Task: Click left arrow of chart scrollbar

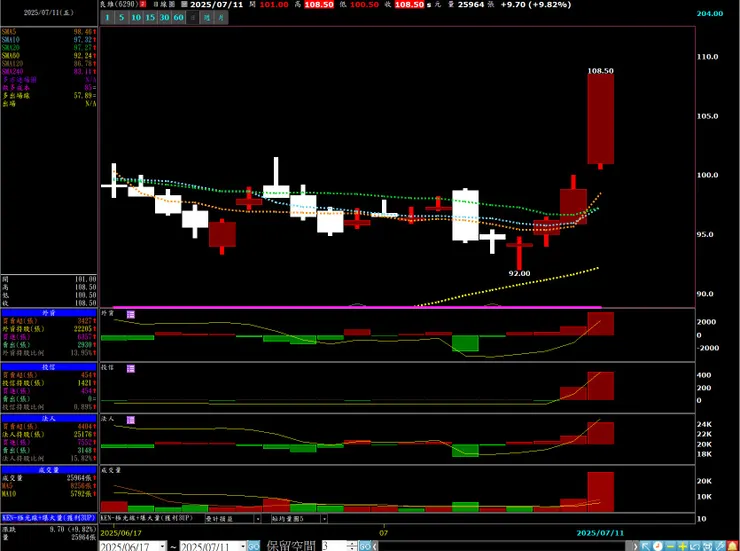Action: click(375, 546)
